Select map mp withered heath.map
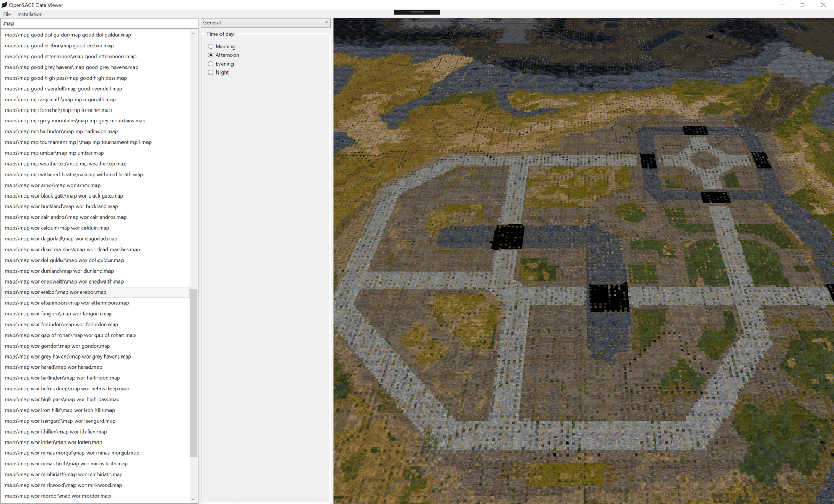This screenshot has width=834, height=504. [x=95, y=174]
